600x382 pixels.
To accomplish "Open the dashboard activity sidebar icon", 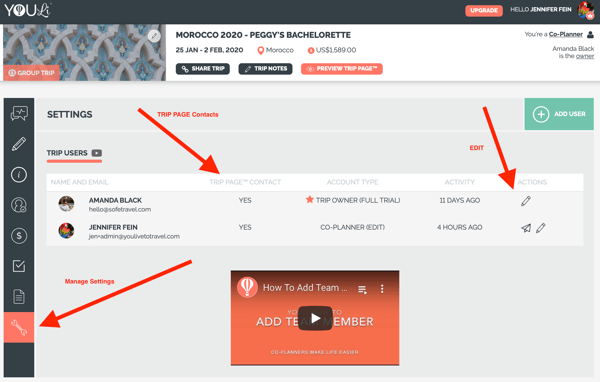I will [x=19, y=114].
